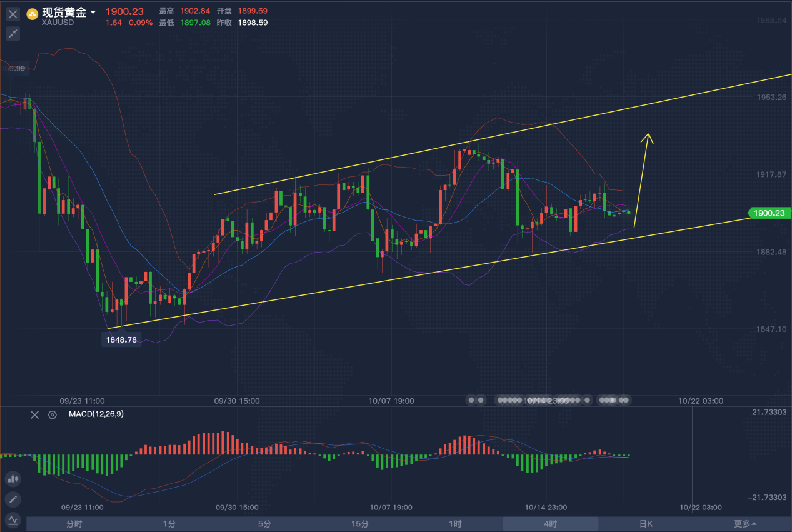Click the active 4时 timeframe tab

[x=550, y=524]
